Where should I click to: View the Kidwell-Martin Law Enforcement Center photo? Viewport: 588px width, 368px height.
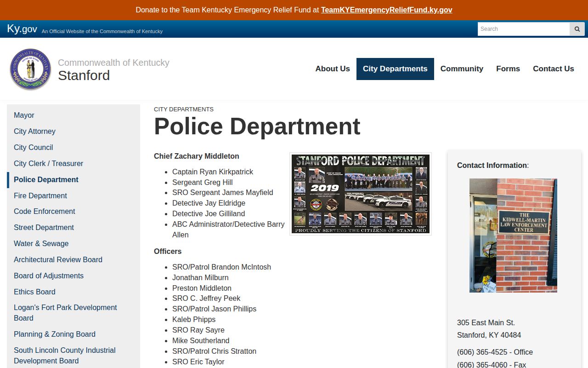pos(513,236)
